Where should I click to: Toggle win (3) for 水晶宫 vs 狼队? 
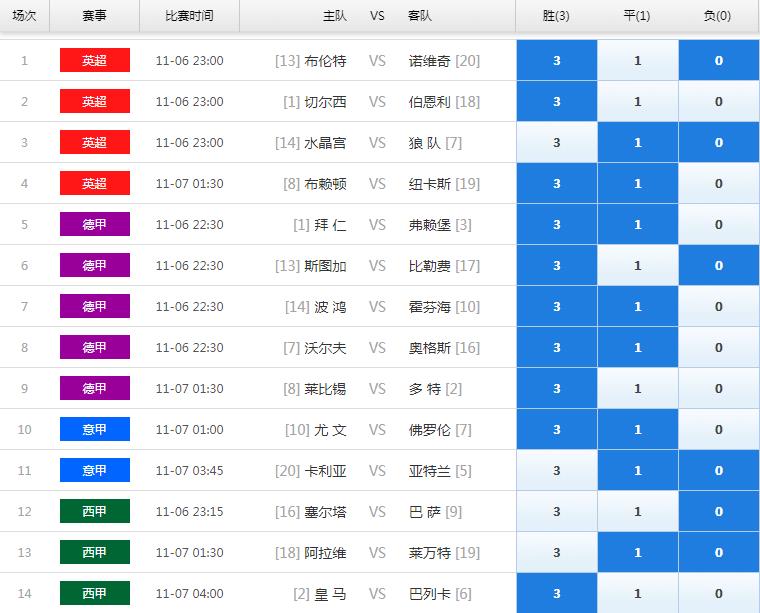pyautogui.click(x=557, y=142)
